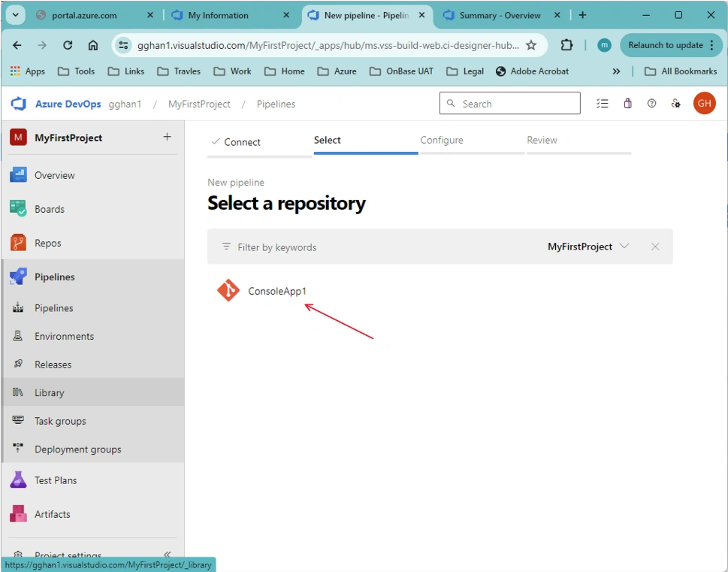Viewport: 728px width, 572px height.
Task: Open the Boards sidebar icon
Action: coord(18,209)
